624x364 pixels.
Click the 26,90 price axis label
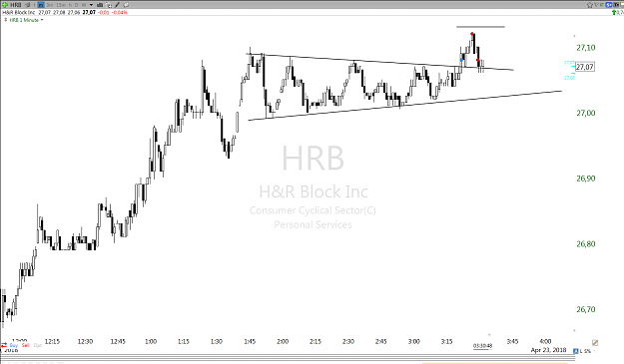tap(586, 179)
